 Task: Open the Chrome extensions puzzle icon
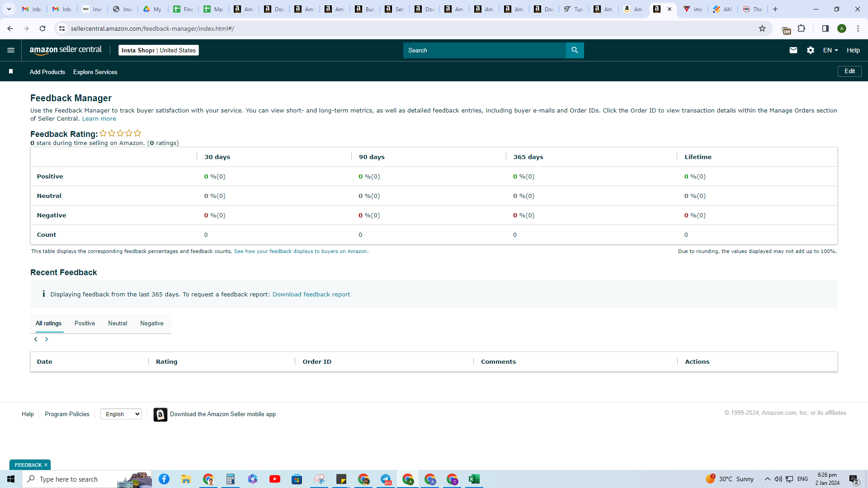coord(801,28)
